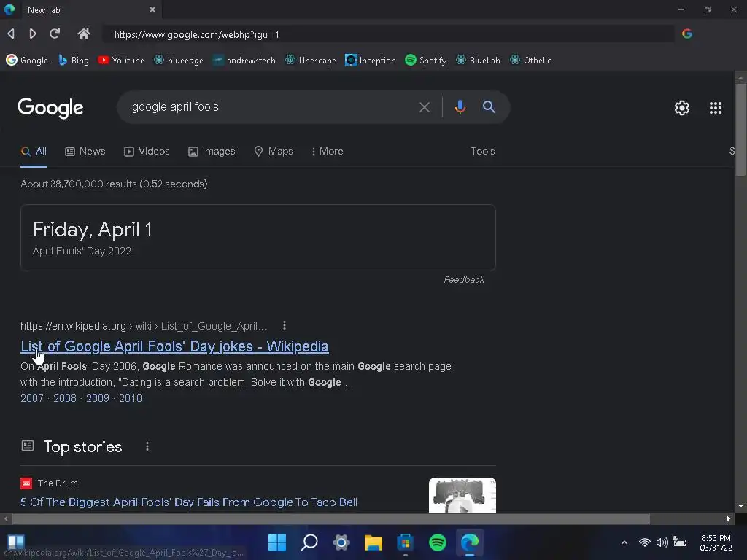
Task: Reload the page with refresh icon
Action: pyautogui.click(x=55, y=34)
